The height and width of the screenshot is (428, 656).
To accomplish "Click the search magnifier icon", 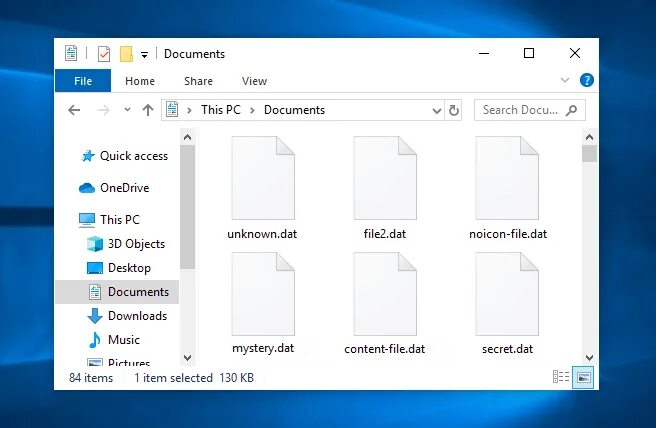I will point(571,110).
